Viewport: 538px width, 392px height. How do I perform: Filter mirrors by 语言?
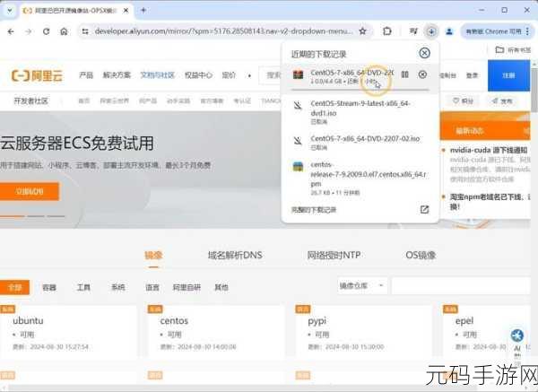[152, 287]
